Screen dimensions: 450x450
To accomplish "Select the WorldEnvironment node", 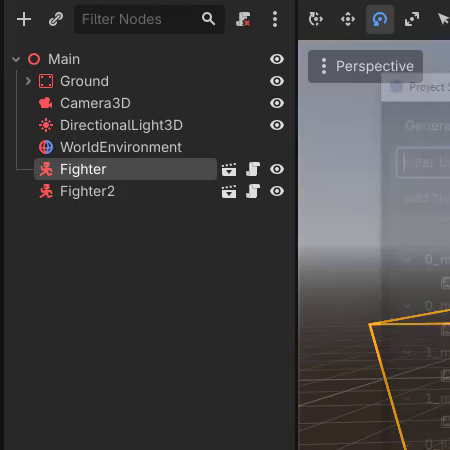I will pos(121,147).
